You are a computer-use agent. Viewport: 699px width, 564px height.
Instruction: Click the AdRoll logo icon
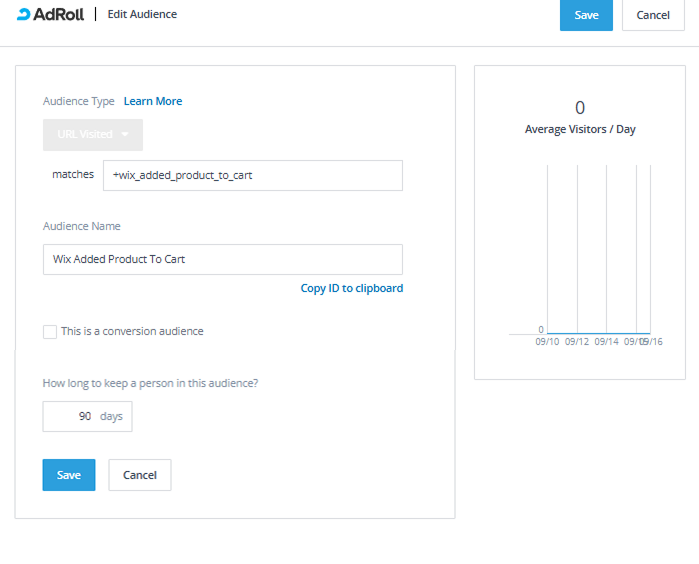click(25, 15)
